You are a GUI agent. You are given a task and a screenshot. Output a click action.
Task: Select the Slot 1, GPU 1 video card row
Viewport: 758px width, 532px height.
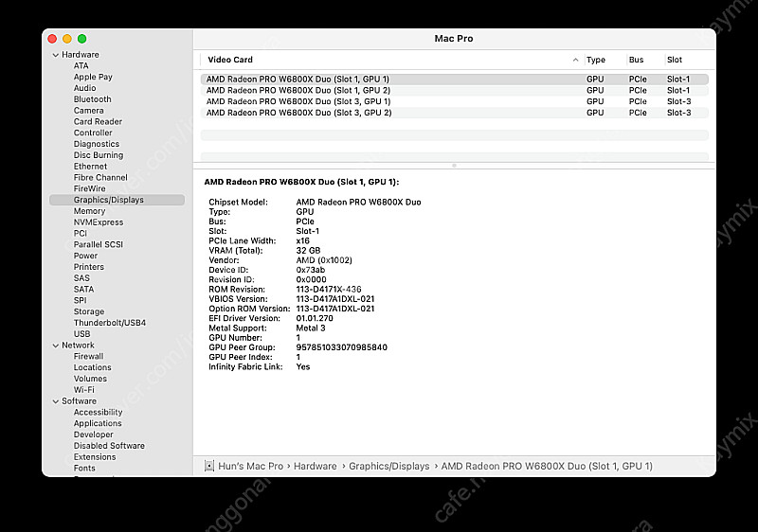[x=455, y=80]
